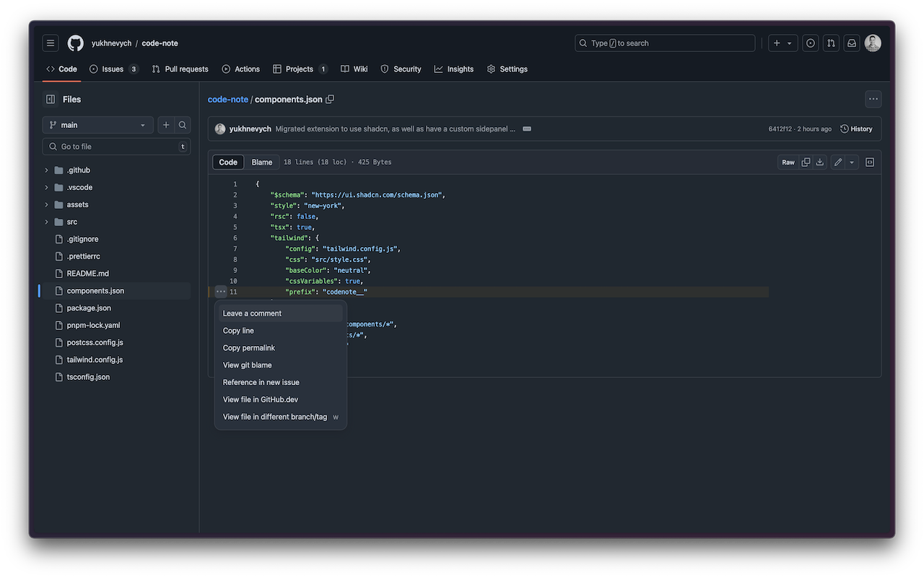The height and width of the screenshot is (578, 924).
Task: Open the Raw file view
Action: (788, 163)
